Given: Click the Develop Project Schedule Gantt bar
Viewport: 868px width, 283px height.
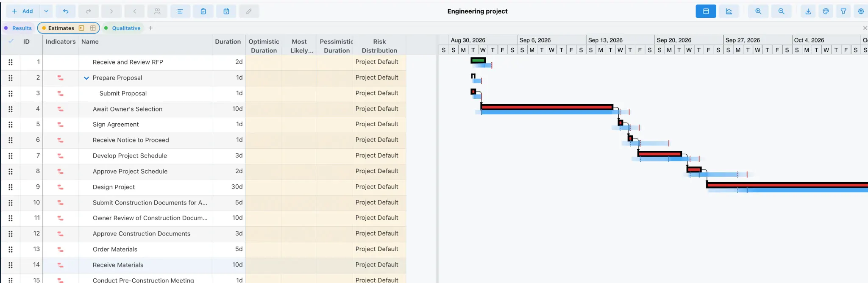Looking at the screenshot, I should [659, 154].
